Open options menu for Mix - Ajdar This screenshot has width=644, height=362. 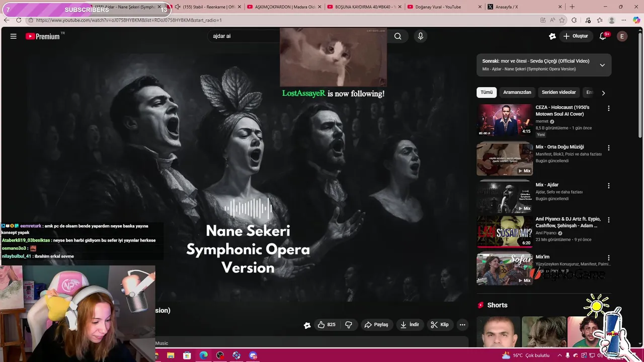(x=608, y=186)
